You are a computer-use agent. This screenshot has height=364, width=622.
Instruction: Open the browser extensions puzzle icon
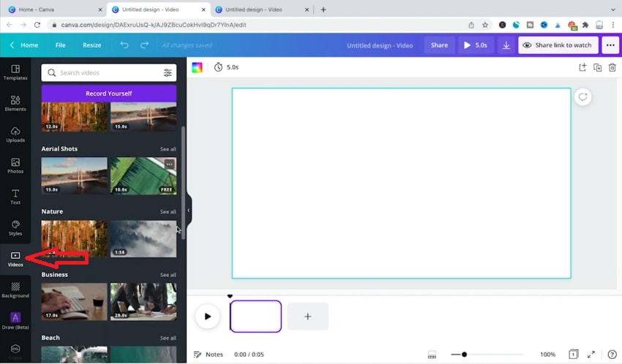(585, 25)
